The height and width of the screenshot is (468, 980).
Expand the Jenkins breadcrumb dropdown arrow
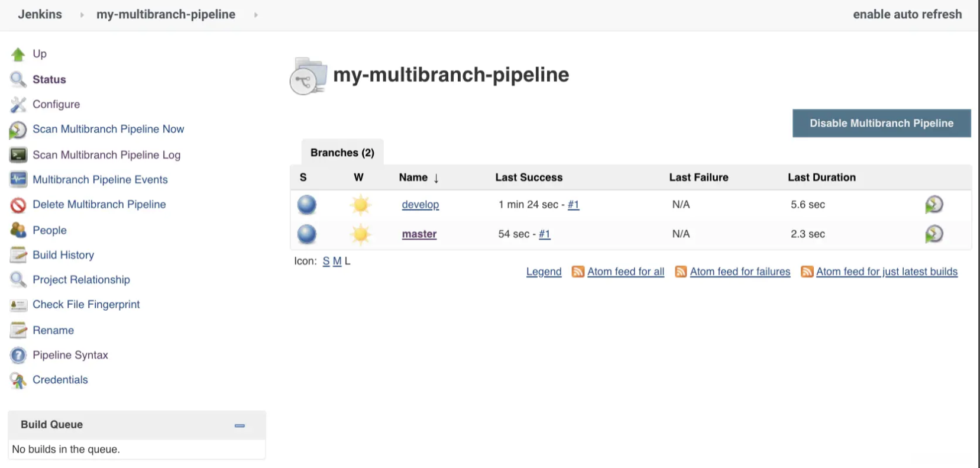point(82,15)
